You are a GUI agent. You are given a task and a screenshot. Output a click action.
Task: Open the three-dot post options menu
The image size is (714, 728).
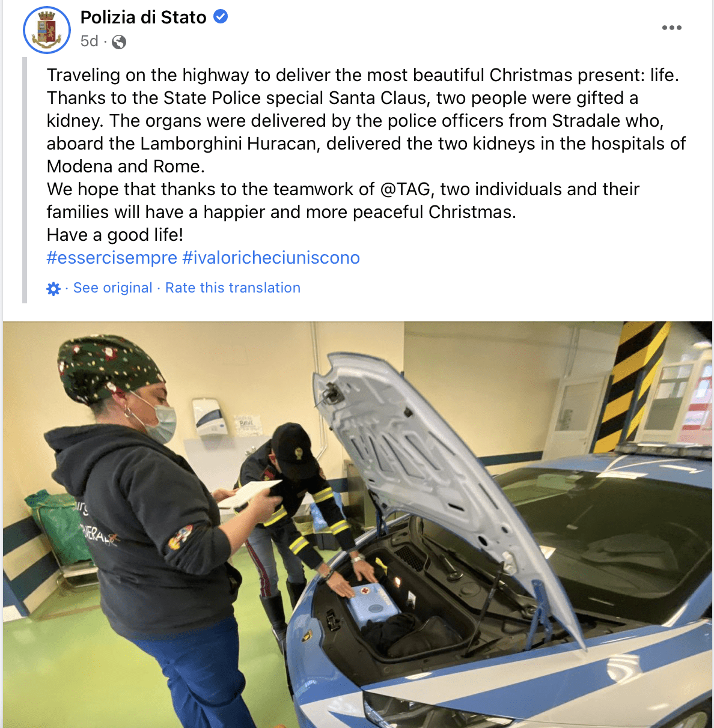point(671,28)
